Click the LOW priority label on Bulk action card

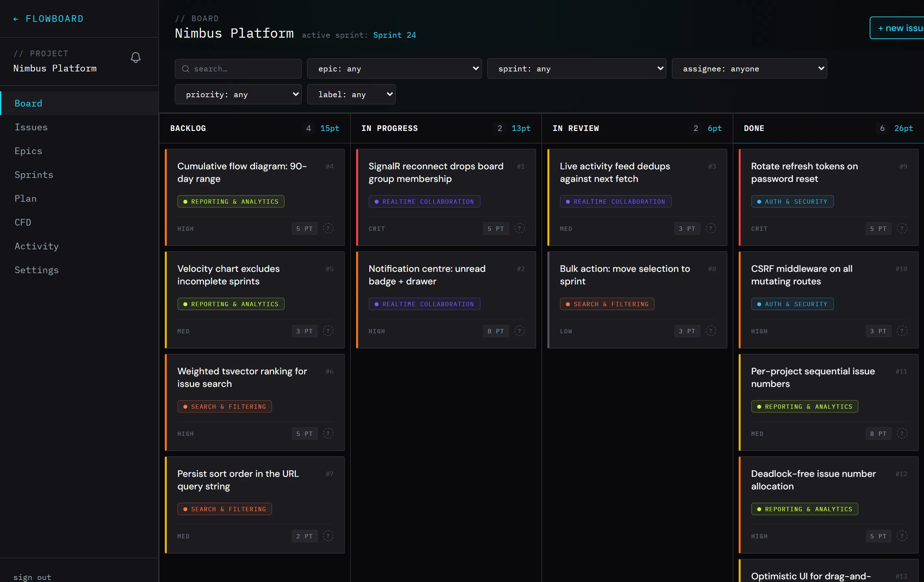pyautogui.click(x=566, y=331)
